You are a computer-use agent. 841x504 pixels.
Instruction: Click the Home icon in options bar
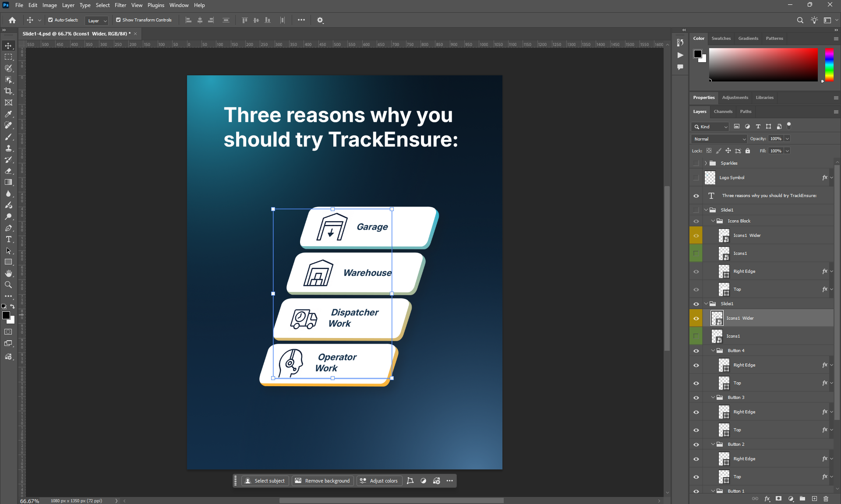(12, 20)
